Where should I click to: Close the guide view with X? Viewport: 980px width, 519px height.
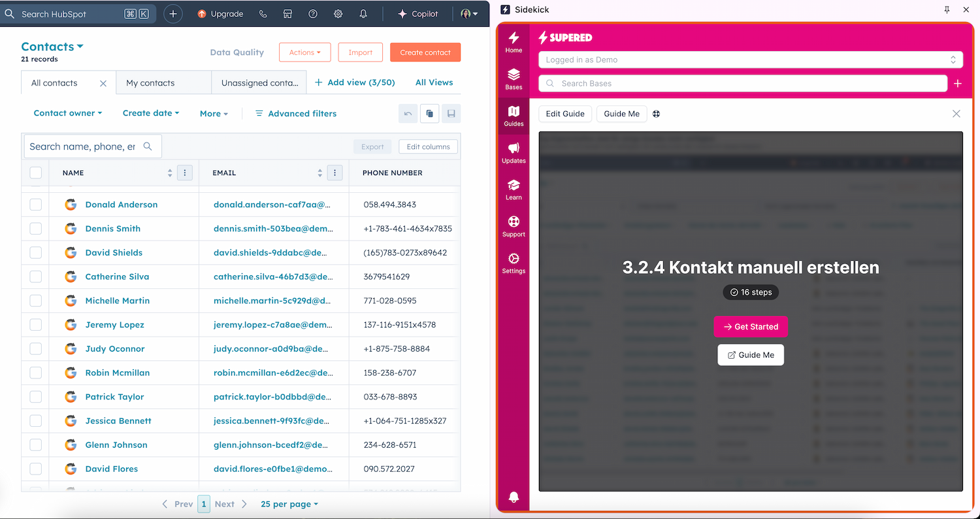point(956,114)
